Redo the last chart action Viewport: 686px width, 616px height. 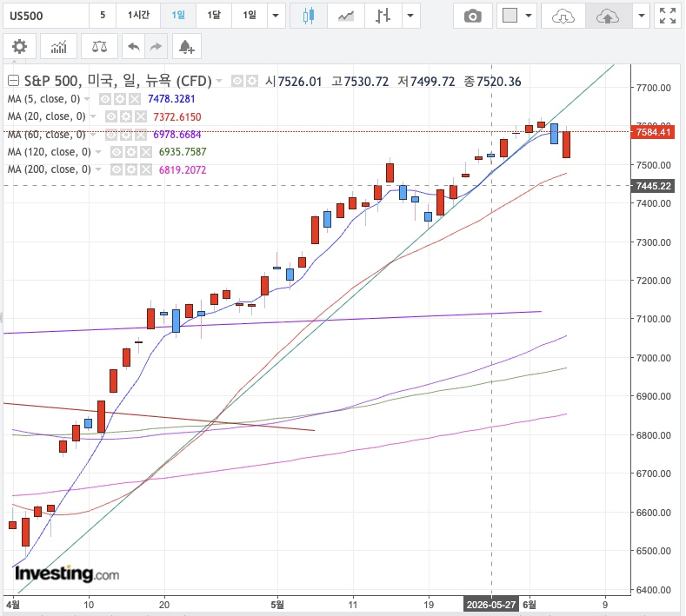(156, 46)
